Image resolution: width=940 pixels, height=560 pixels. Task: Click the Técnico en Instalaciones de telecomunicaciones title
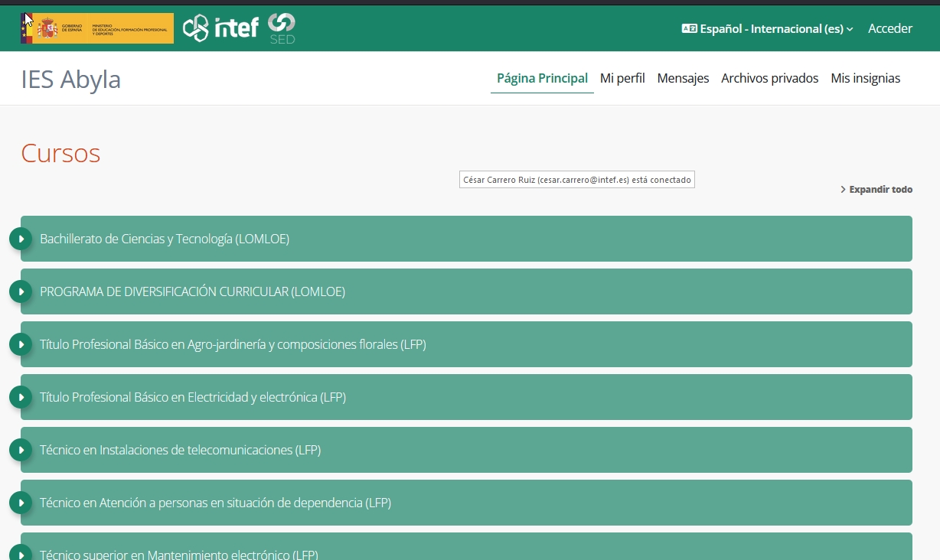click(x=180, y=450)
